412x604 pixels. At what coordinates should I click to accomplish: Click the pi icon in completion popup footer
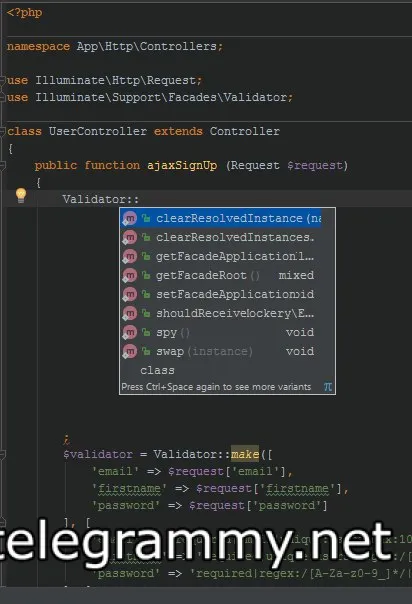click(328, 386)
